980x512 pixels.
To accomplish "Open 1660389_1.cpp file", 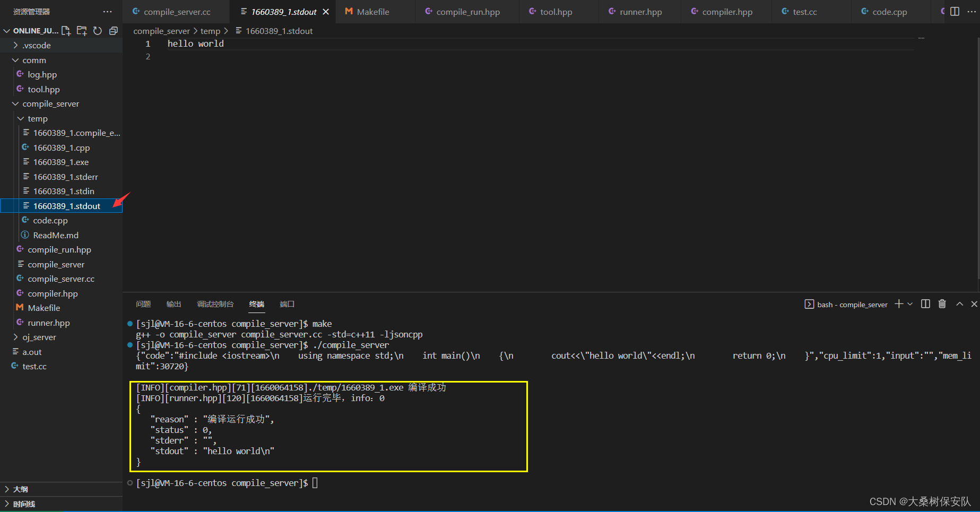I will 61,147.
